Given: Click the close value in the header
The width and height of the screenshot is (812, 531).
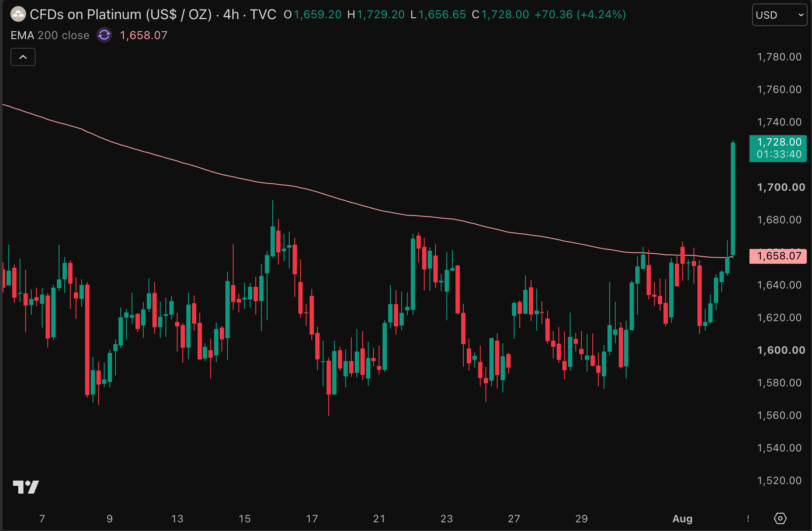Looking at the screenshot, I should coord(505,14).
